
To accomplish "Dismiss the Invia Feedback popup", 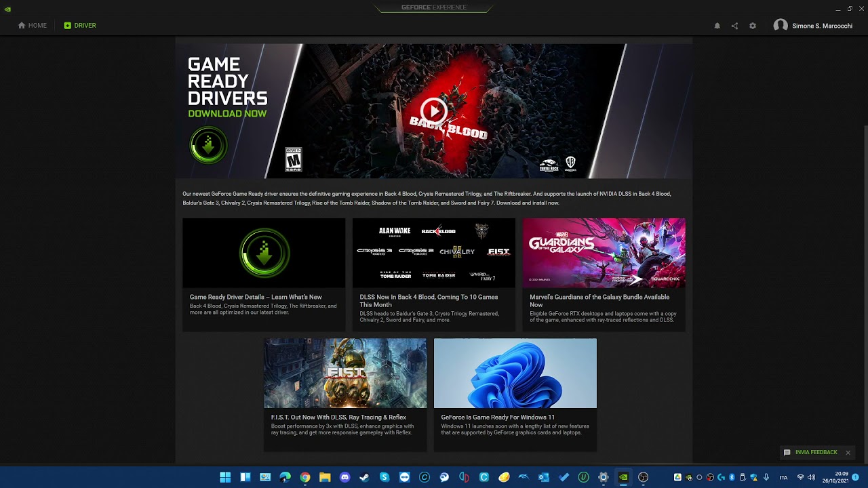I will point(848,453).
